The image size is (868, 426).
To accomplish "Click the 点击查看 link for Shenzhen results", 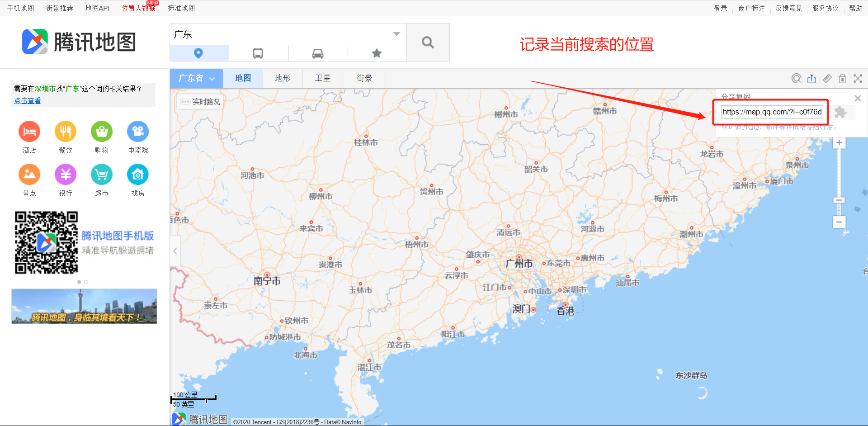I will coord(27,100).
